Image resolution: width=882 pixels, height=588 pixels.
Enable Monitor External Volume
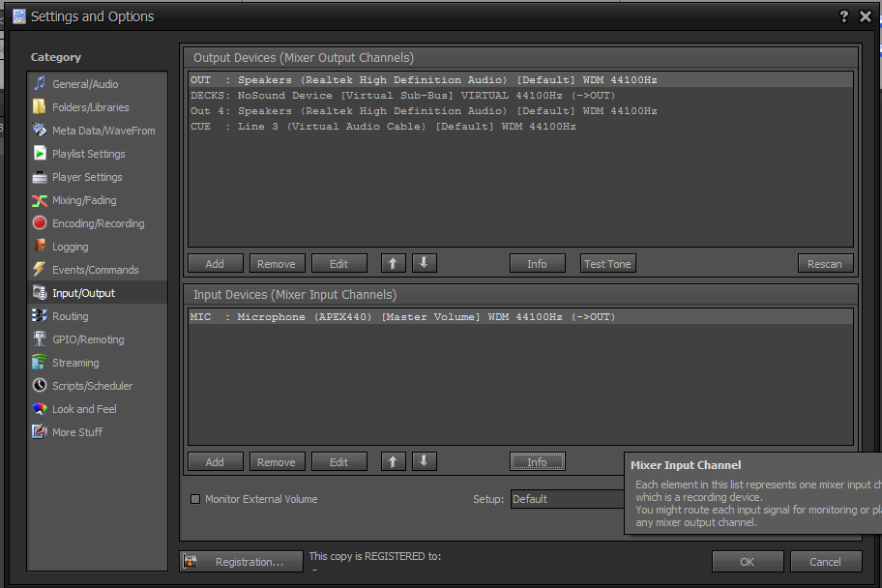tap(194, 498)
